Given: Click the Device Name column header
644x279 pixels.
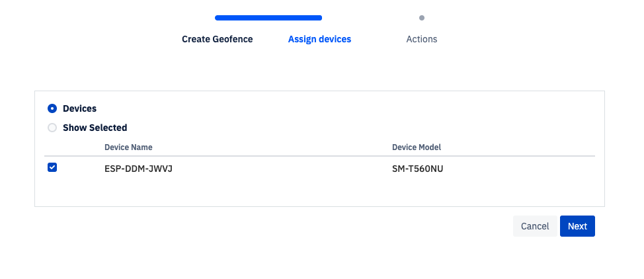Looking at the screenshot, I should [128, 147].
